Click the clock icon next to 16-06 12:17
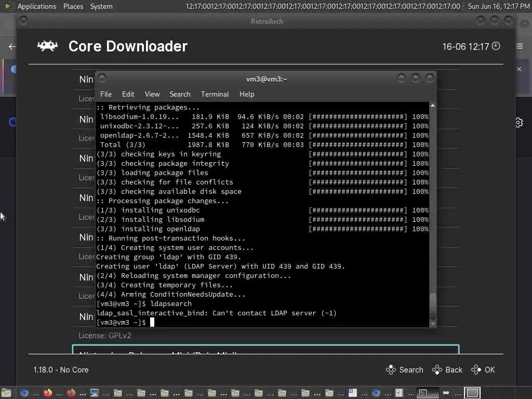The image size is (532, 399). point(496,46)
